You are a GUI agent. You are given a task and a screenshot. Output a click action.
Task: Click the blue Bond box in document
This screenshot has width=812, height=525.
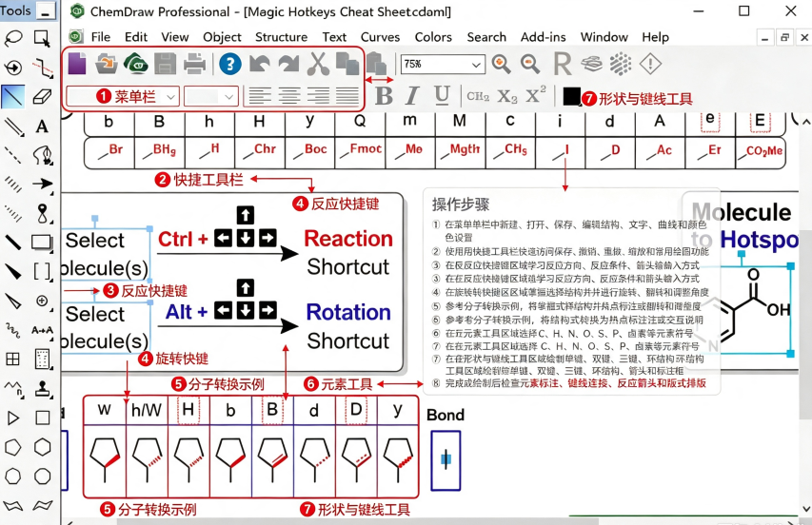(x=446, y=460)
